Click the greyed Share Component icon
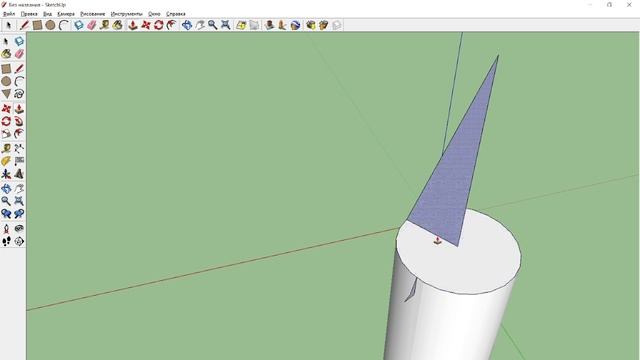 pos(337,25)
